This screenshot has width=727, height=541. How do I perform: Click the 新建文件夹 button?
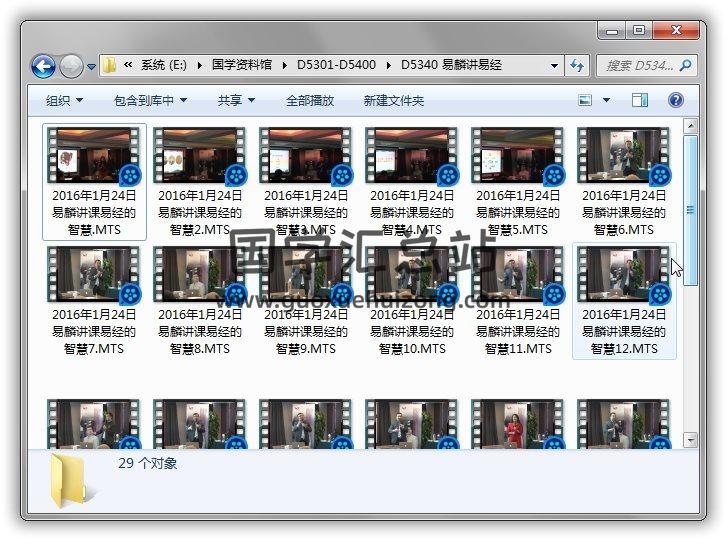tap(393, 100)
